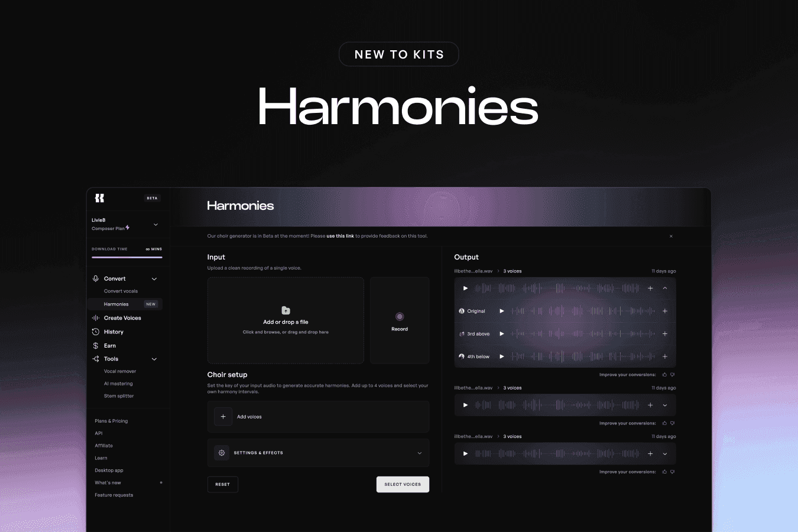
Task: Click the Original voice avatar
Action: 462,311
